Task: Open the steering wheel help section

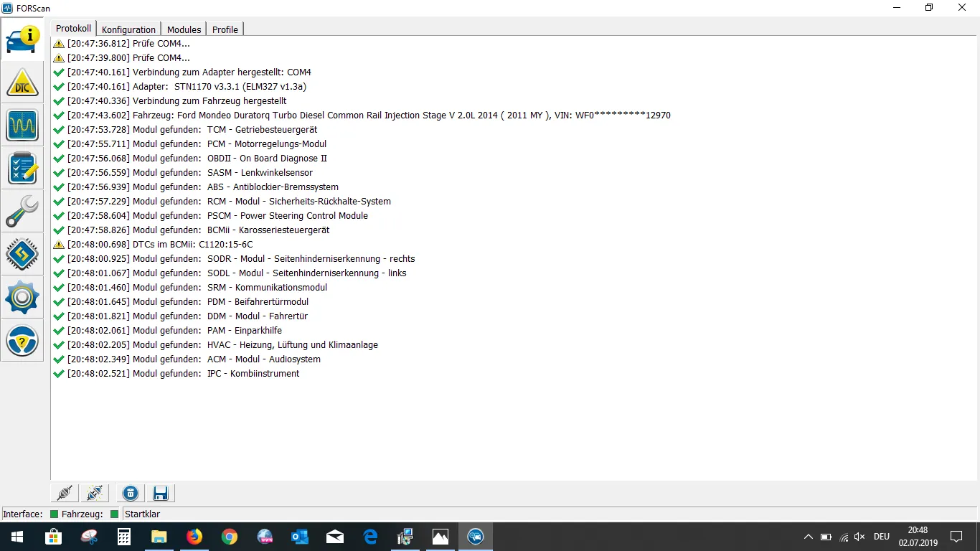Action: point(22,341)
